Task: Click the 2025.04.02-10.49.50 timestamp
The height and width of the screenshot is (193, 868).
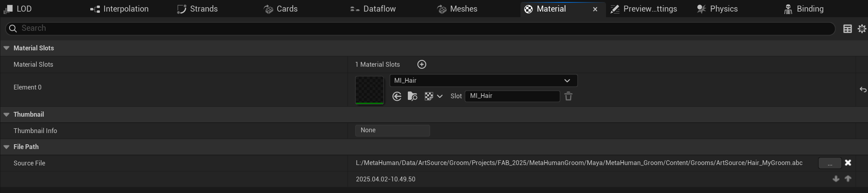Action: (x=385, y=179)
